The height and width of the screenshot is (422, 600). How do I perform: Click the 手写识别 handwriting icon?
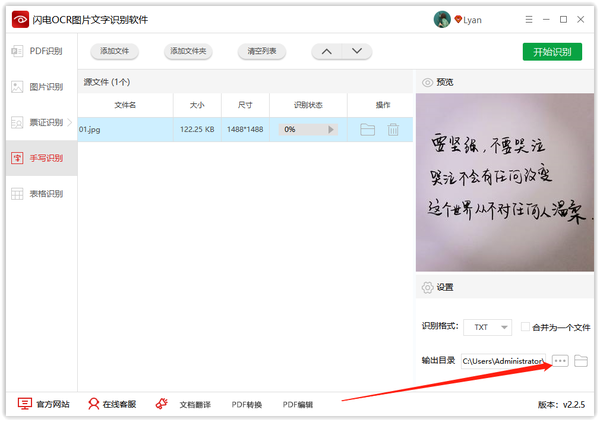tap(17, 158)
